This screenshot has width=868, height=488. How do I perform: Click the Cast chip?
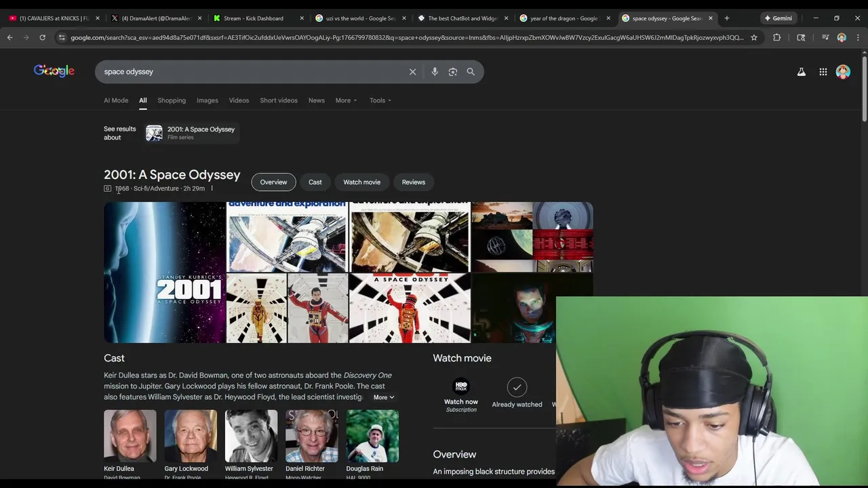[x=315, y=182]
